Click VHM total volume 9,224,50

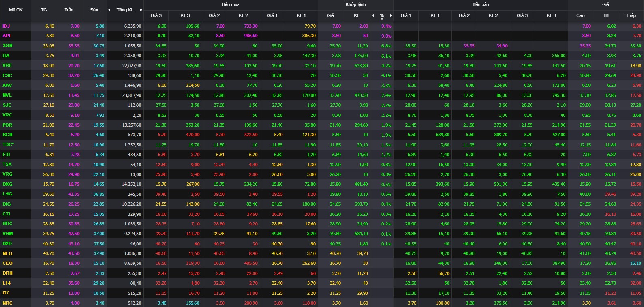click(x=133, y=234)
